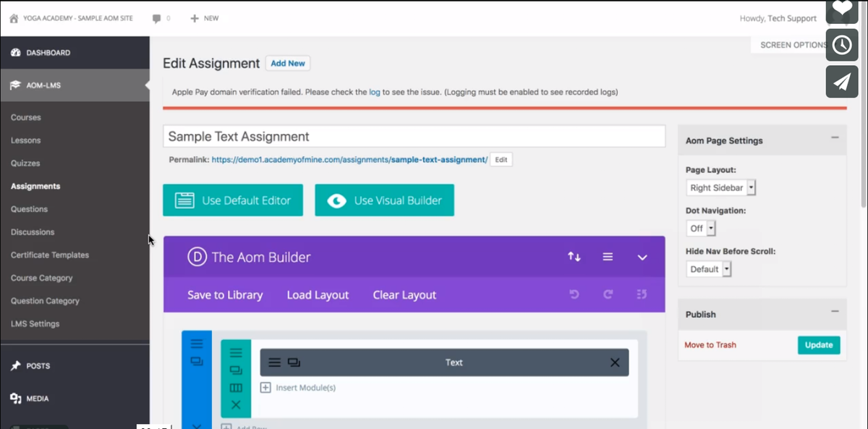Click the home icon beside Yoga Academy
The height and width of the screenshot is (429, 868).
pos(14,18)
